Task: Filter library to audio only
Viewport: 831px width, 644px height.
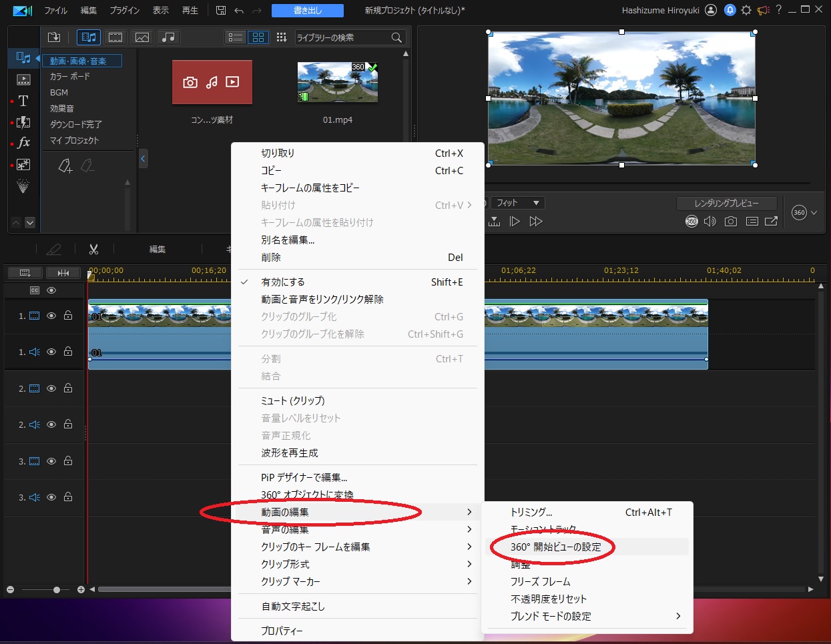Action: coord(169,37)
